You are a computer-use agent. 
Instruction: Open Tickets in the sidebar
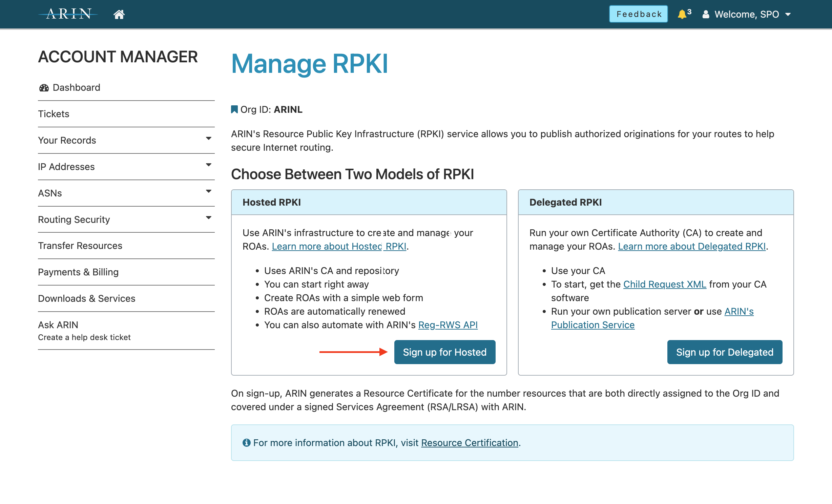[126, 114]
